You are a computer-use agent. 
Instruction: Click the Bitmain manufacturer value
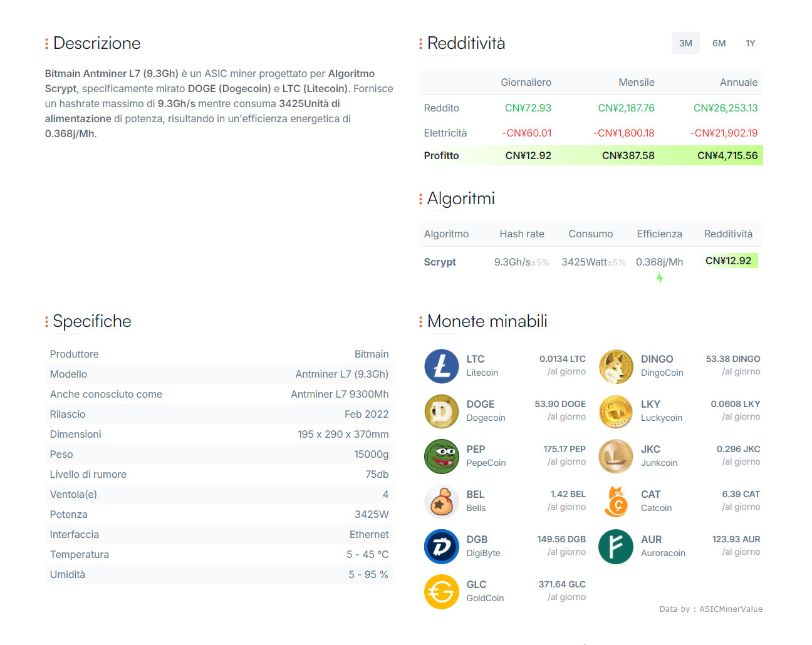pyautogui.click(x=372, y=354)
